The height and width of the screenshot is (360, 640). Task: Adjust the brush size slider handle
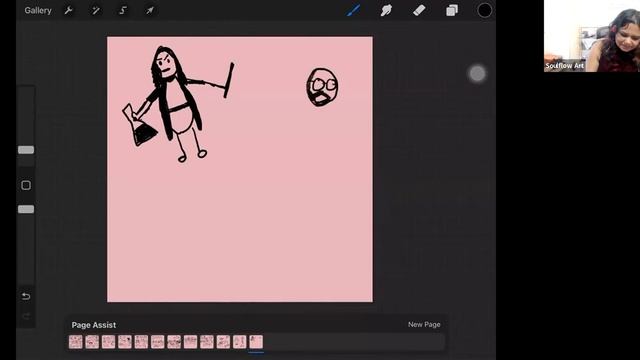26,150
